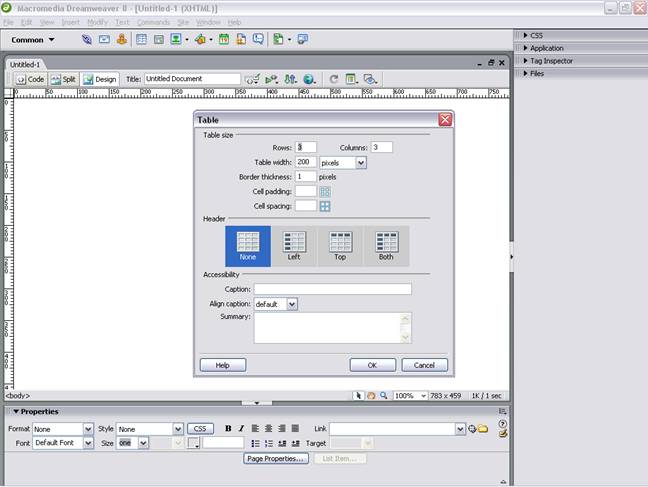Click Help in the Table dialog
Image resolution: width=648 pixels, height=487 pixels.
click(x=223, y=365)
